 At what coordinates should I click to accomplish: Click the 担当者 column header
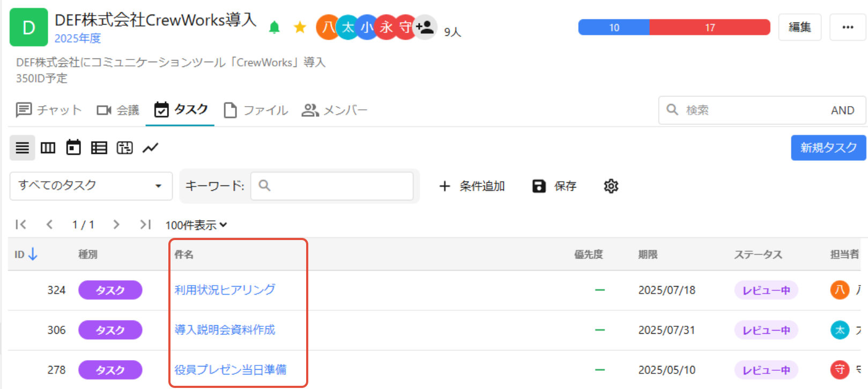[x=844, y=255]
